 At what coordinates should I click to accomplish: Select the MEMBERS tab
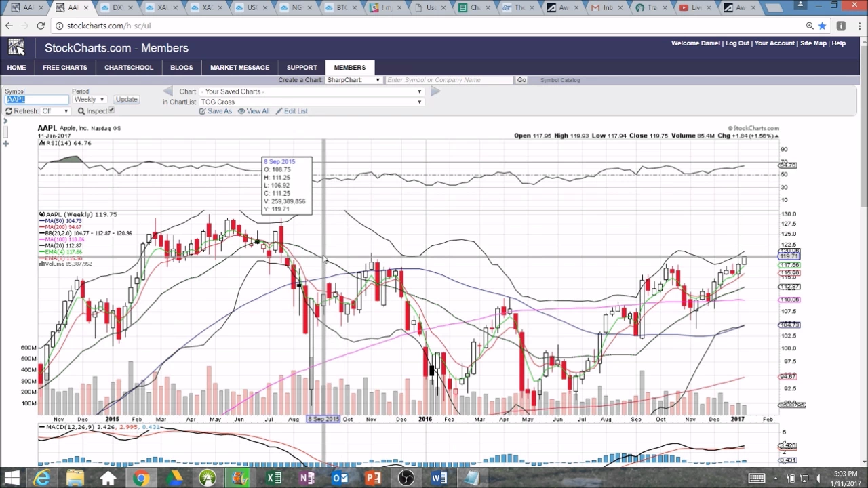[x=350, y=68]
